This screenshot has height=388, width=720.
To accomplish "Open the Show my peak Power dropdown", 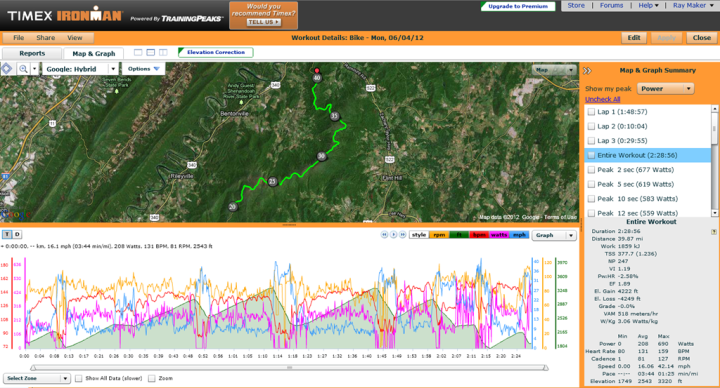I will pyautogui.click(x=665, y=89).
